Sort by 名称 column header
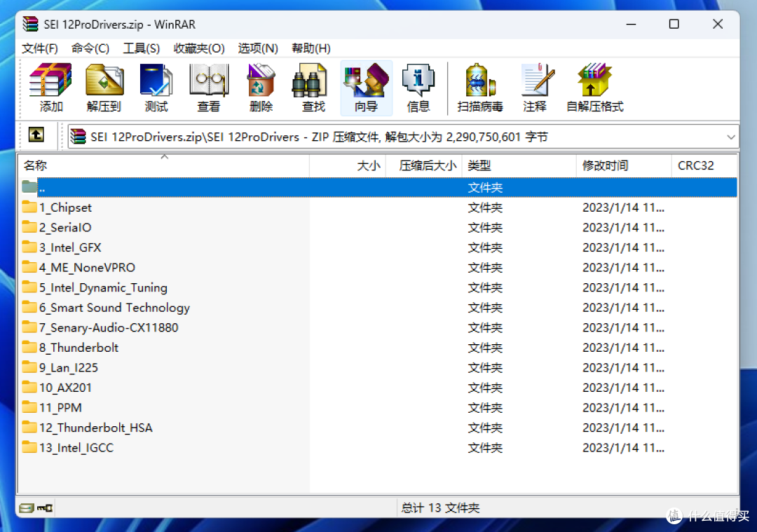The image size is (757, 532). pos(164,165)
